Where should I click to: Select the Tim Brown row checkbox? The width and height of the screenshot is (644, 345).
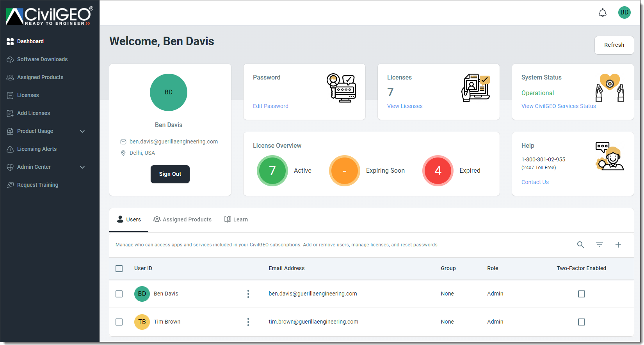click(x=119, y=322)
